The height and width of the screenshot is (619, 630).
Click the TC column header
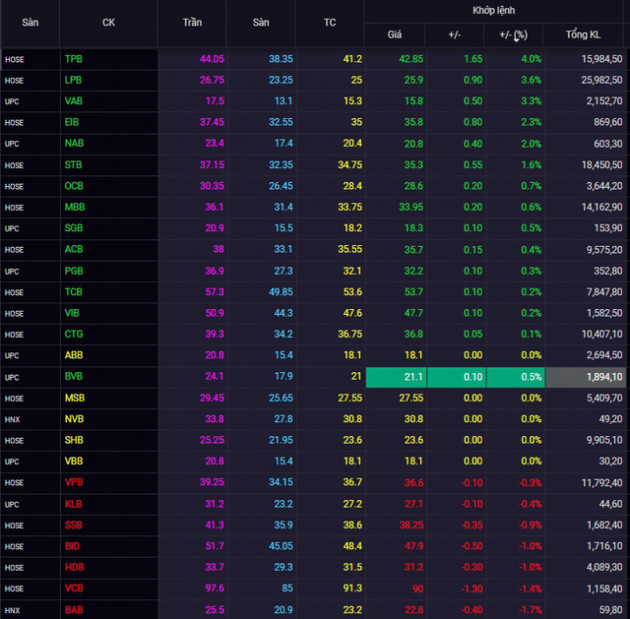pyautogui.click(x=329, y=22)
